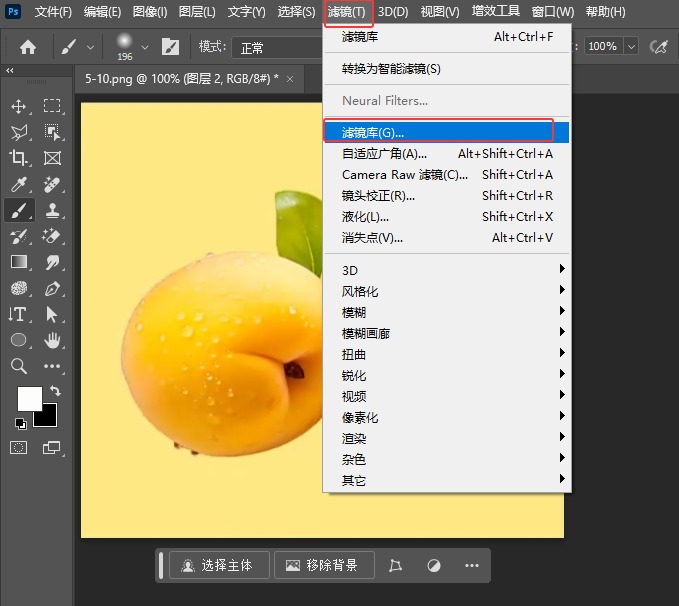Expand the 扭曲 submenu
The height and width of the screenshot is (606, 679).
447,354
